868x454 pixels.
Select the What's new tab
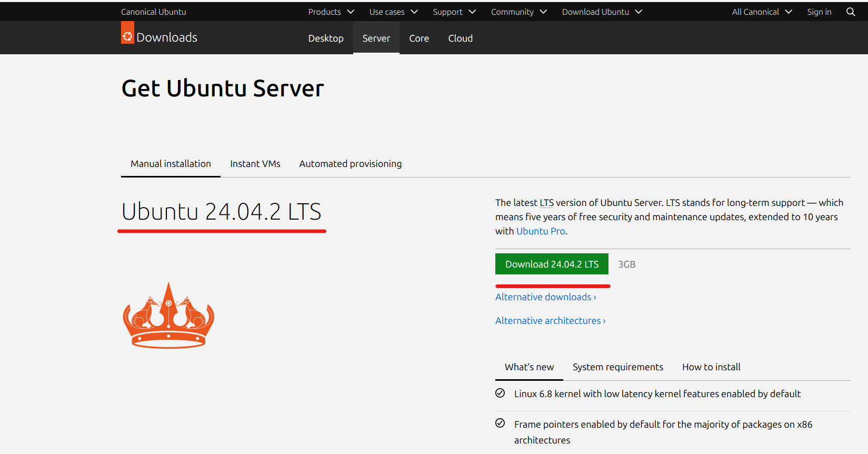pyautogui.click(x=529, y=367)
